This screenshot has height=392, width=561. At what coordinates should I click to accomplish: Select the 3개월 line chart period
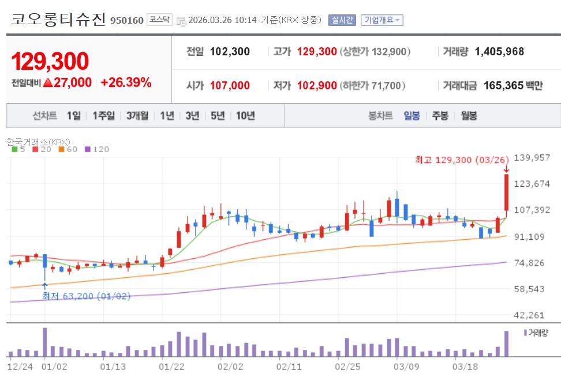137,116
